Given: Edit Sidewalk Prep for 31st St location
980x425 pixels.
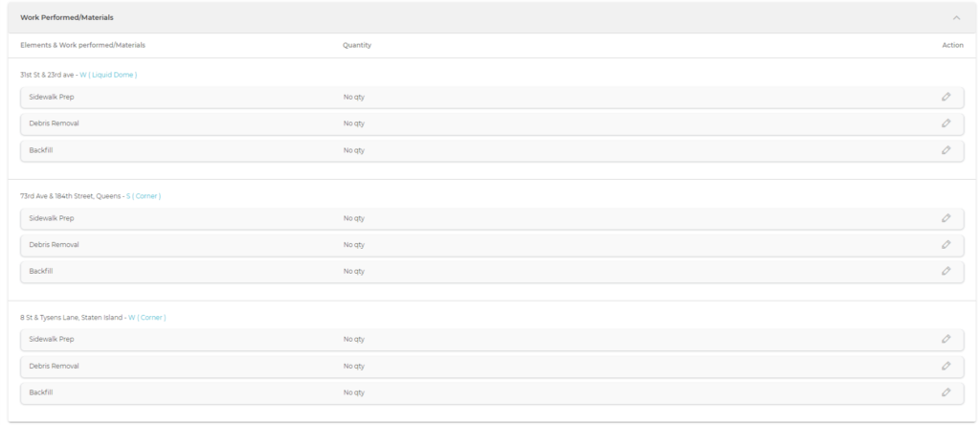Looking at the screenshot, I should 946,97.
